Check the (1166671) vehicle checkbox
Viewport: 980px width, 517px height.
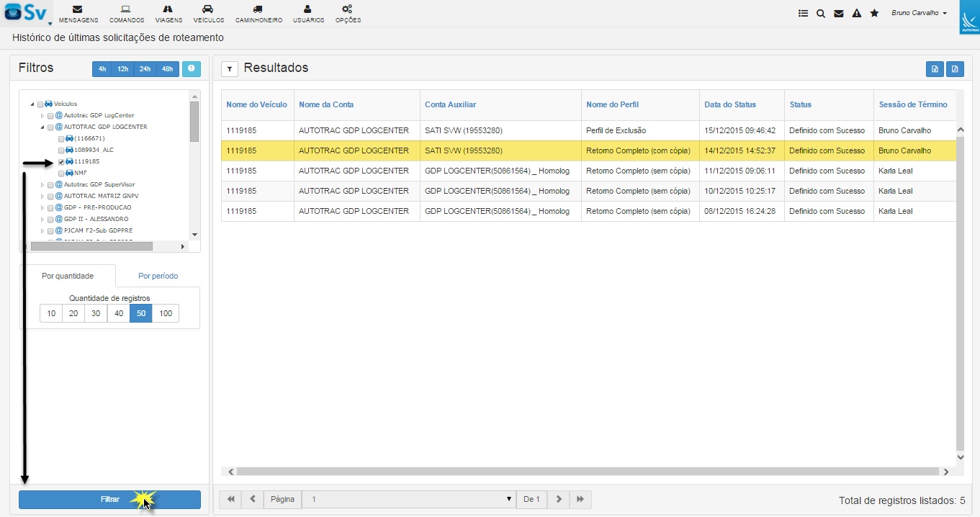coord(61,139)
